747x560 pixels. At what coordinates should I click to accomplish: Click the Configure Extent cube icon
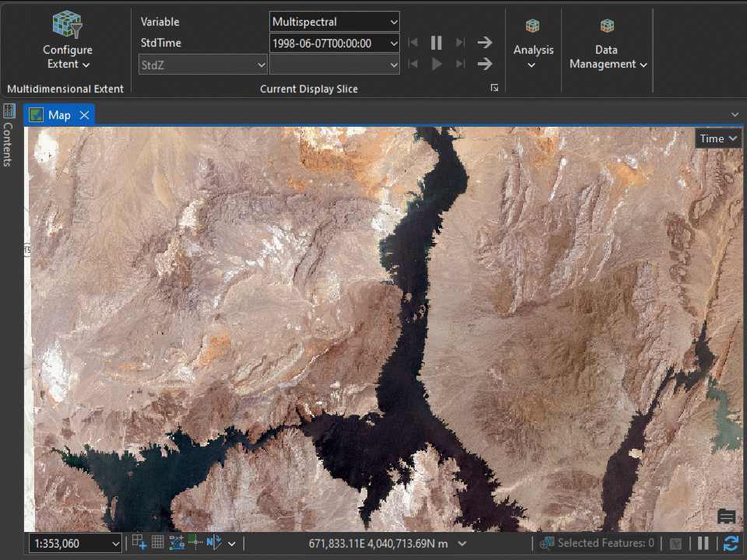pyautogui.click(x=67, y=22)
